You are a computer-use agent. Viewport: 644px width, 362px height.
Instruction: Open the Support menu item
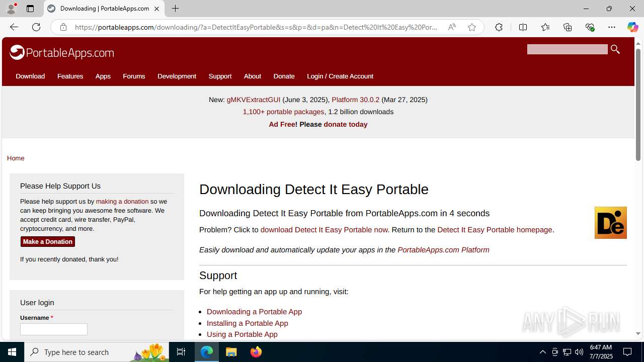(x=220, y=76)
